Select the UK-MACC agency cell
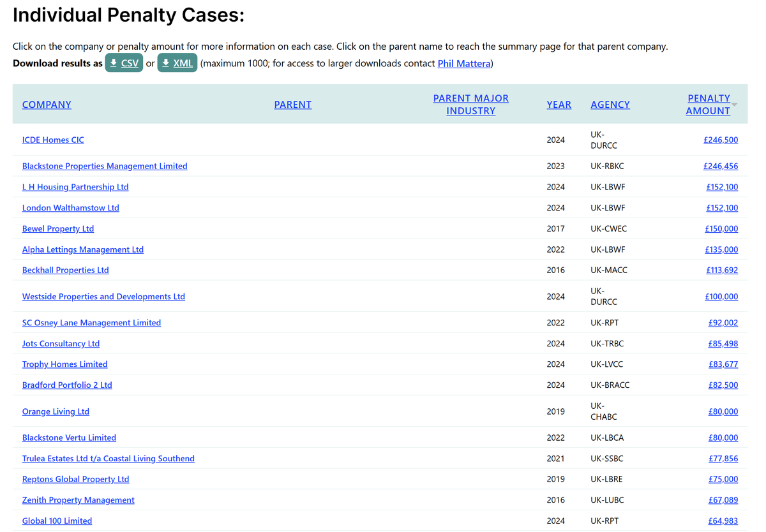Screen dimensions: 766x532 click(x=609, y=270)
